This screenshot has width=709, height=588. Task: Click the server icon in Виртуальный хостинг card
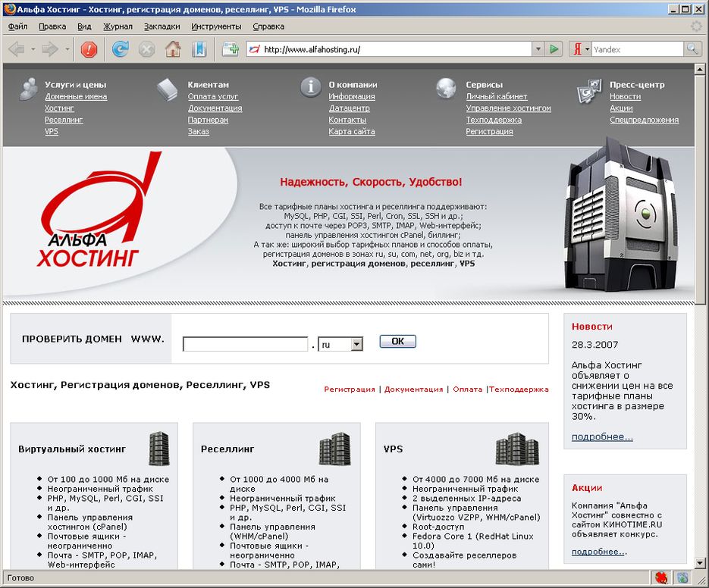[x=159, y=449]
